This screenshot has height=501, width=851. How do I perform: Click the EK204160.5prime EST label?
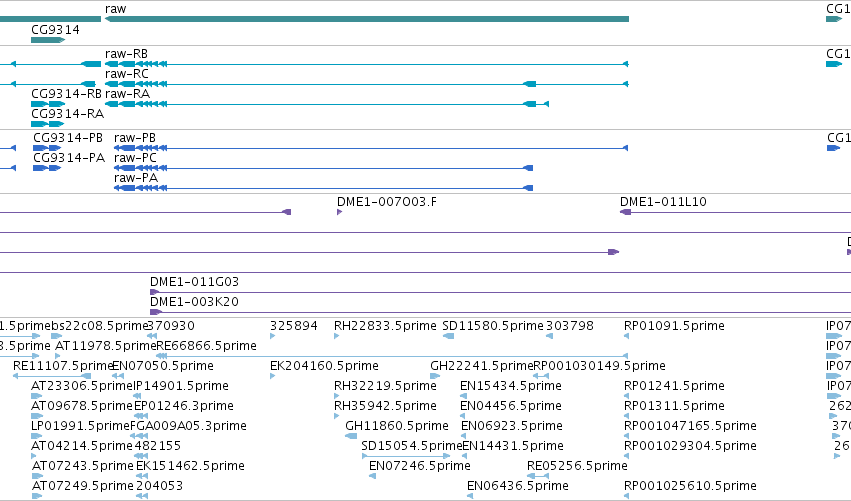324,366
